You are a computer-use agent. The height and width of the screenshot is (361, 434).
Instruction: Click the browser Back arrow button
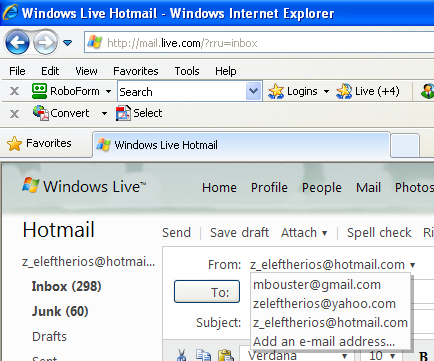(x=17, y=42)
